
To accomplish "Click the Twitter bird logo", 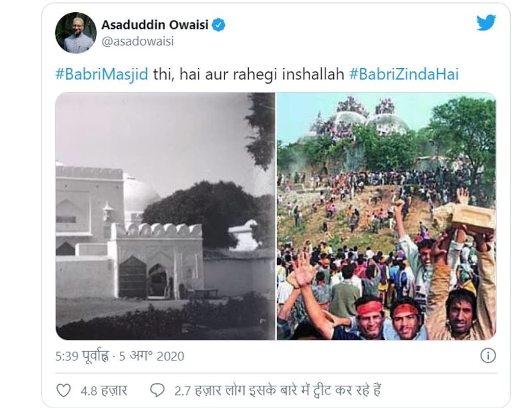I will coord(486,22).
